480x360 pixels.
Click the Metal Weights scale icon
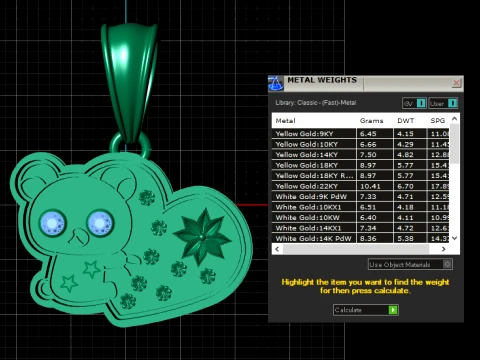coord(276,83)
